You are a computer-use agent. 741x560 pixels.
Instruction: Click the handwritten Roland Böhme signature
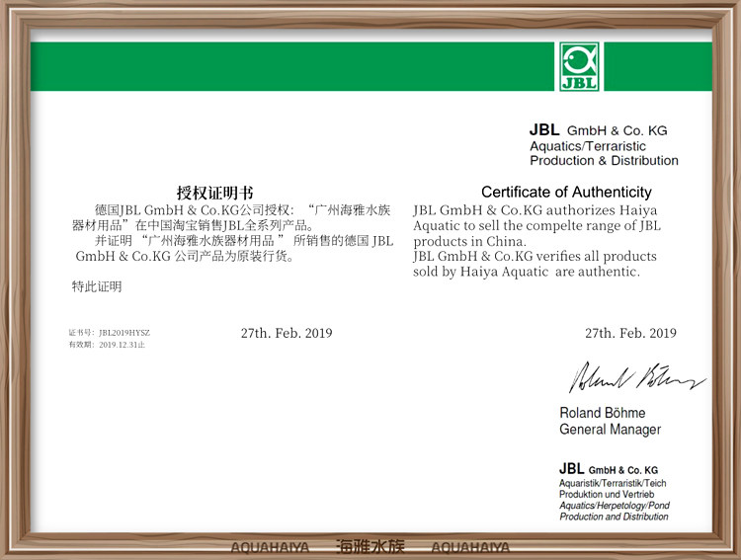[637, 377]
